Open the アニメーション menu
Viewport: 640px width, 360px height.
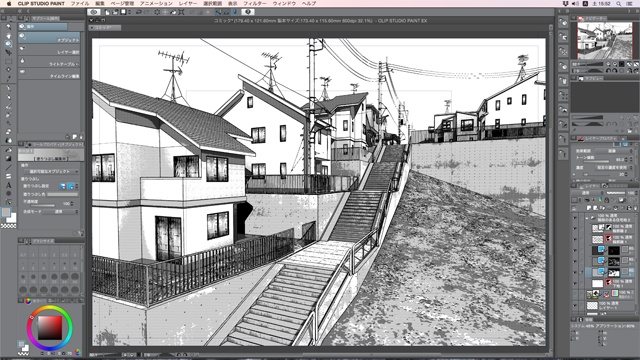click(x=156, y=3)
